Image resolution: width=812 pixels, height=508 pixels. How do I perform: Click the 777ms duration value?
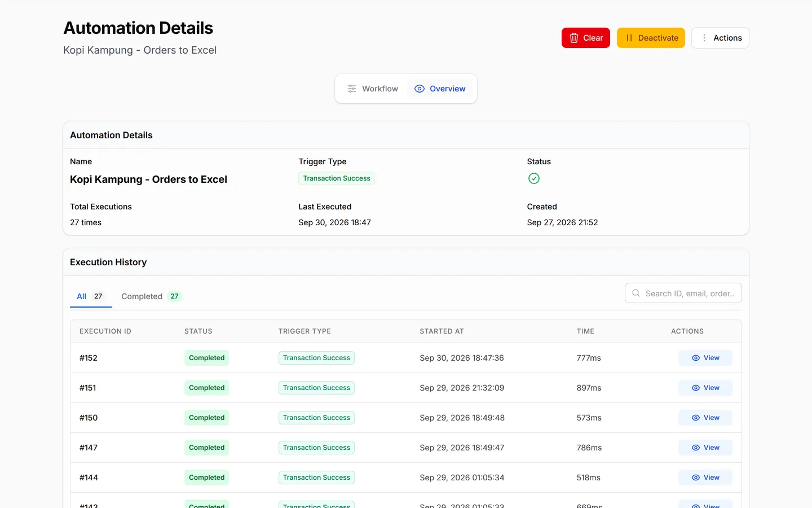589,358
